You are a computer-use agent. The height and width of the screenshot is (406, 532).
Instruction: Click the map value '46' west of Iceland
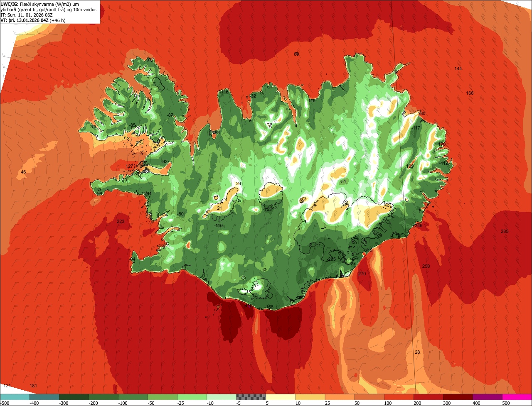(23, 172)
